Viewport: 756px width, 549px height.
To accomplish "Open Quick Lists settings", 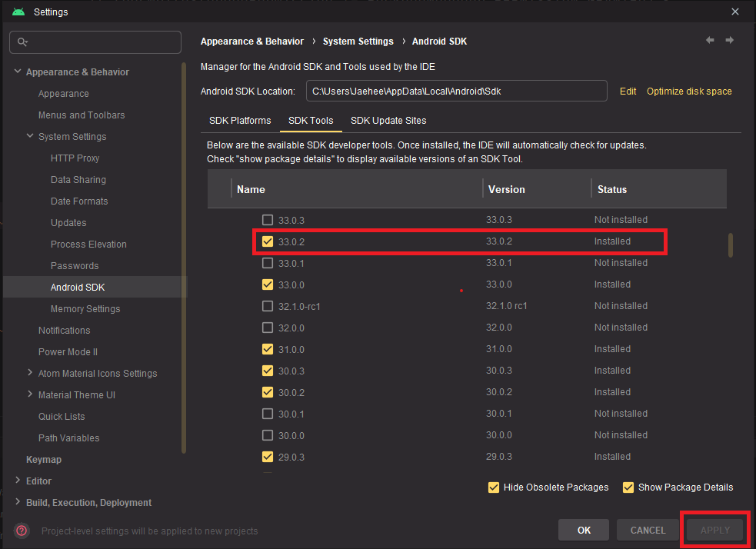I will (x=62, y=417).
